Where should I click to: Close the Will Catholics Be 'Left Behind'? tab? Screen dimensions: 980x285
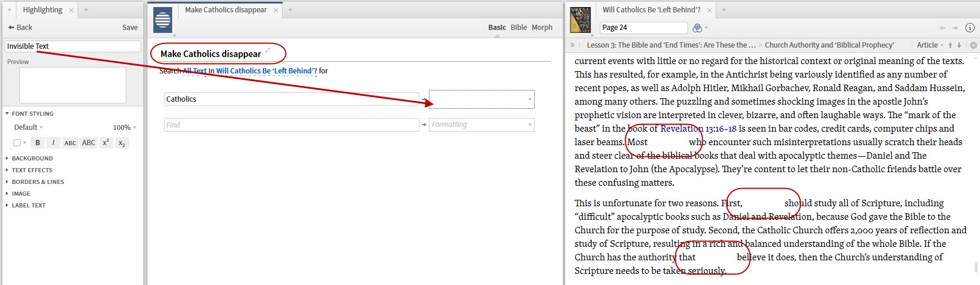709,10
